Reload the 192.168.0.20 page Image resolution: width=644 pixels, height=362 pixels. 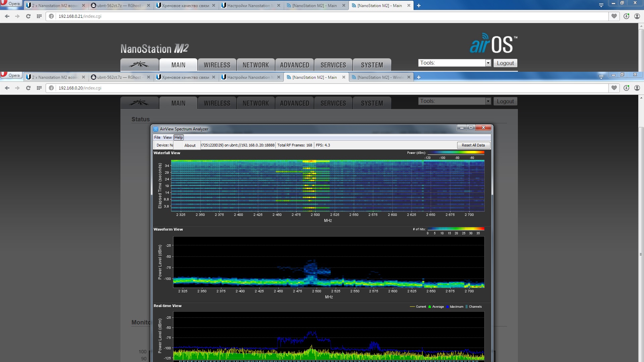tap(29, 88)
